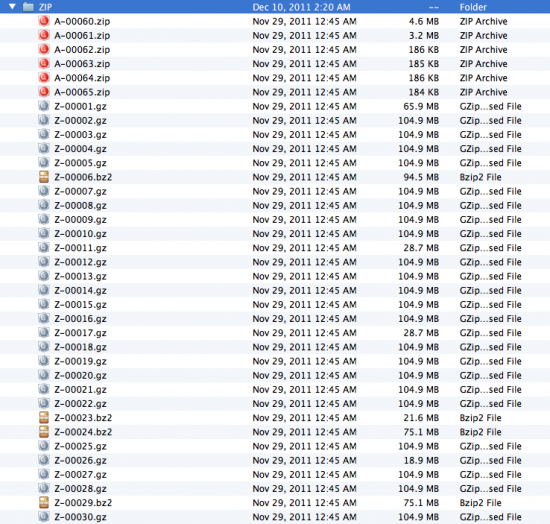Viewport: 550px width, 524px height.
Task: Click the 184 KB size value
Action: tap(424, 92)
